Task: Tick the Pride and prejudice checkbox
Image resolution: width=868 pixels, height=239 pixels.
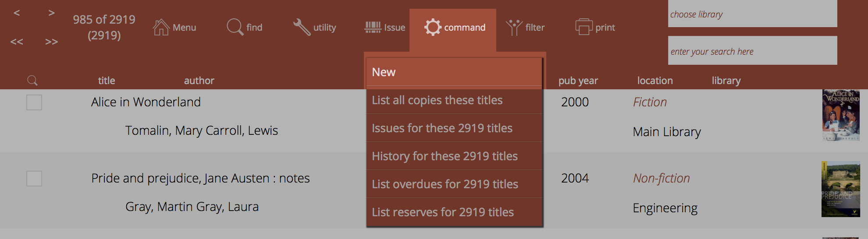Action: [x=34, y=179]
